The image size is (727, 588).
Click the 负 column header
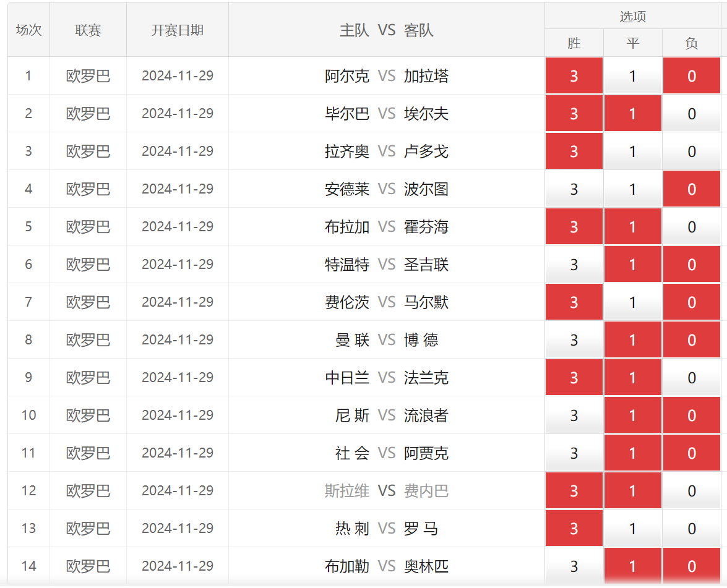click(x=691, y=43)
